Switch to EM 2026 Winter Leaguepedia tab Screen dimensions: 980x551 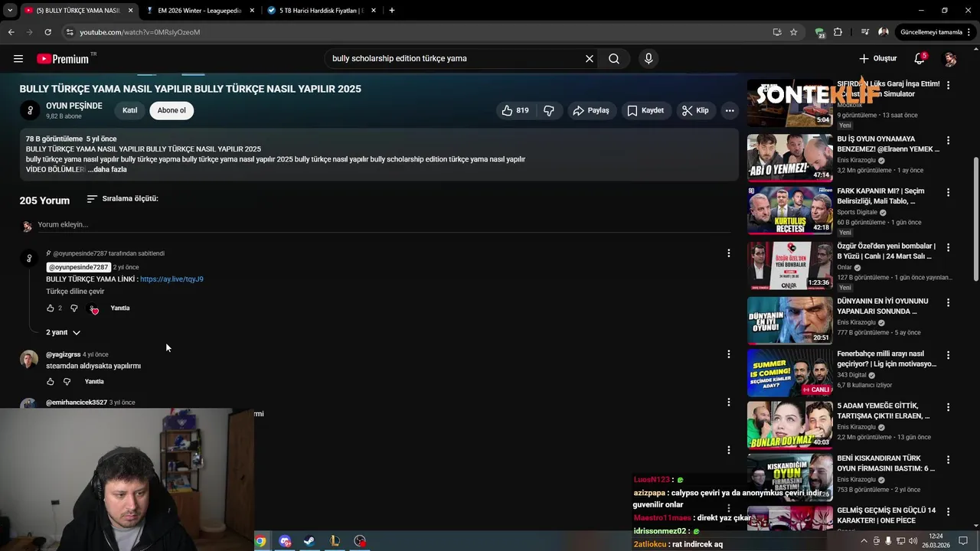point(201,11)
